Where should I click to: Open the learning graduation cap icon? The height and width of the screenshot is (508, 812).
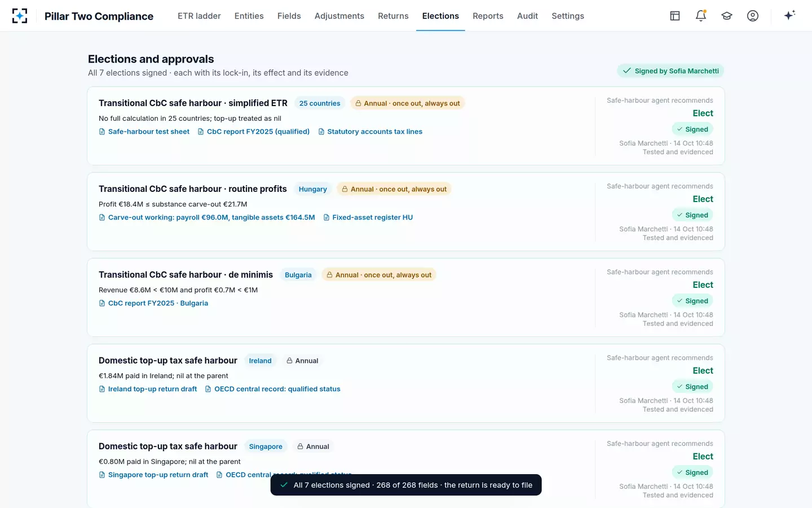(x=727, y=16)
